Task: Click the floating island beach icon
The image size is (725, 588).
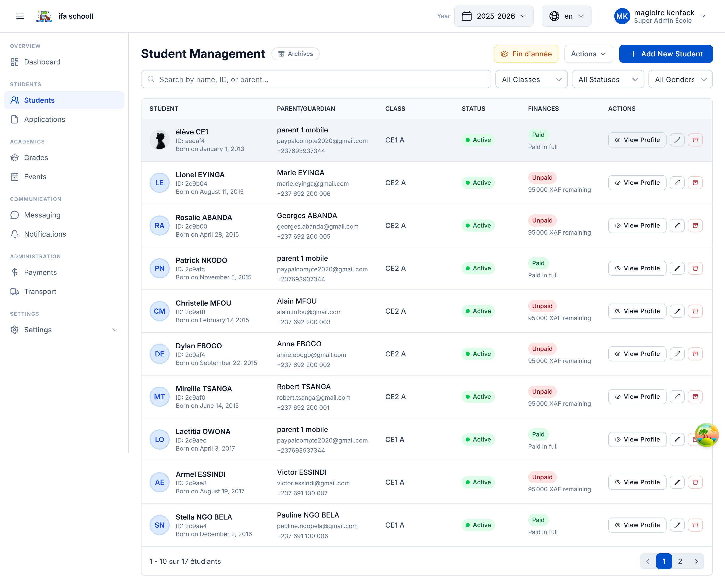Action: point(706,434)
